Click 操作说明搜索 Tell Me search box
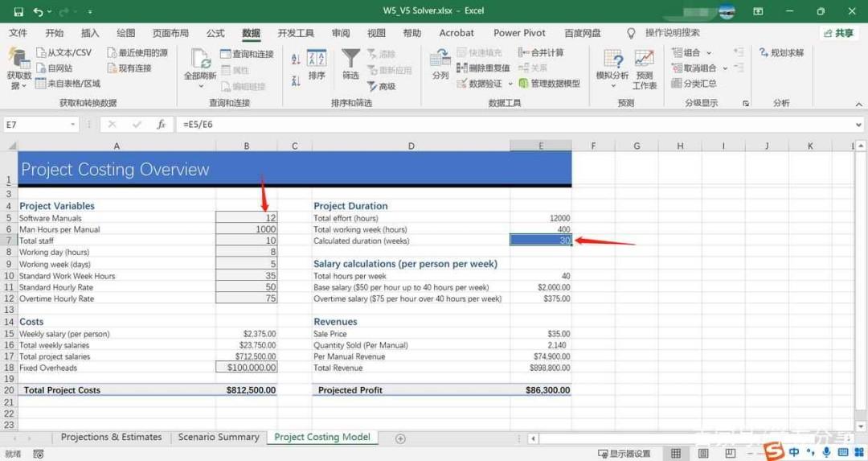868x461 pixels. (672, 33)
